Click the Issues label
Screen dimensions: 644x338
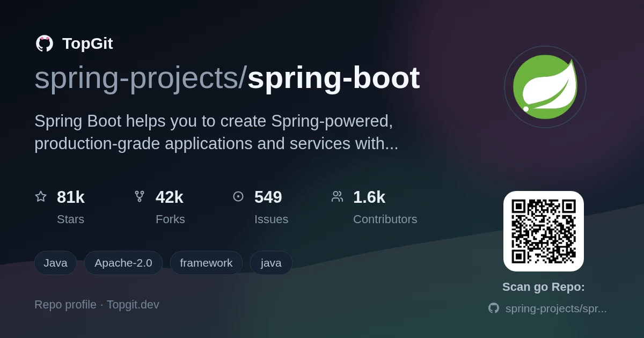(x=271, y=219)
